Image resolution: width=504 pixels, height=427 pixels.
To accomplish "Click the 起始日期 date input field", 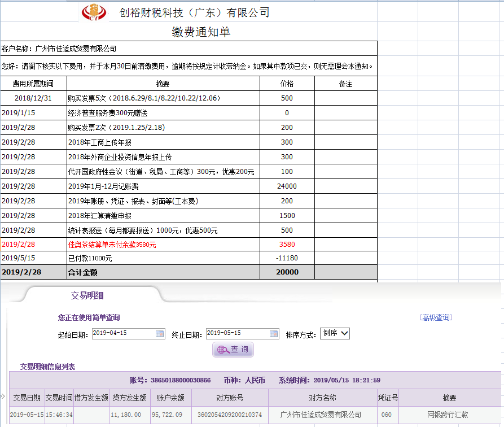I will click(x=129, y=334).
